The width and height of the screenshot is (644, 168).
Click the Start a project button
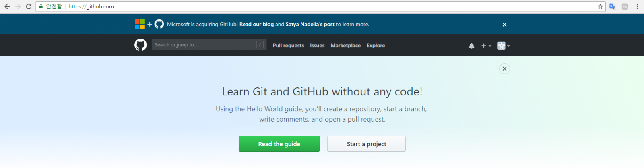point(366,144)
